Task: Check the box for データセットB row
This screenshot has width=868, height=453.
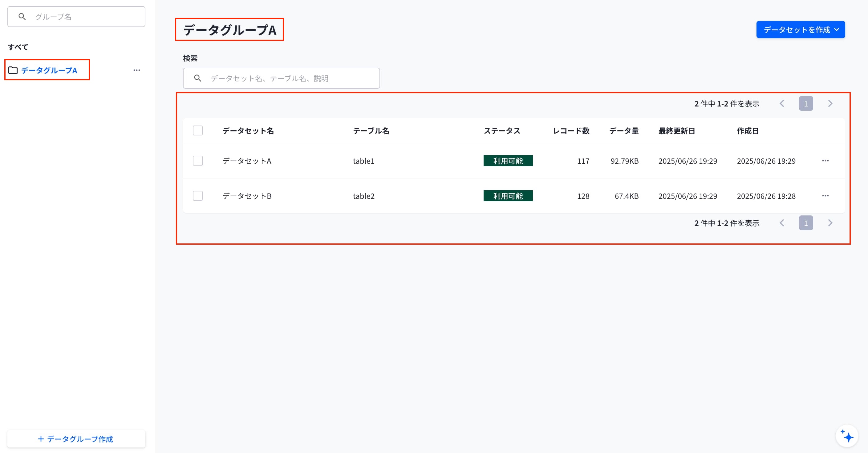Action: [x=198, y=195]
